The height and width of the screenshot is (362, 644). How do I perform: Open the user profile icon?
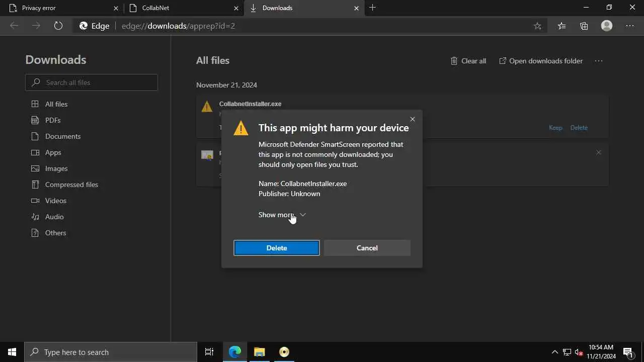pyautogui.click(x=607, y=26)
